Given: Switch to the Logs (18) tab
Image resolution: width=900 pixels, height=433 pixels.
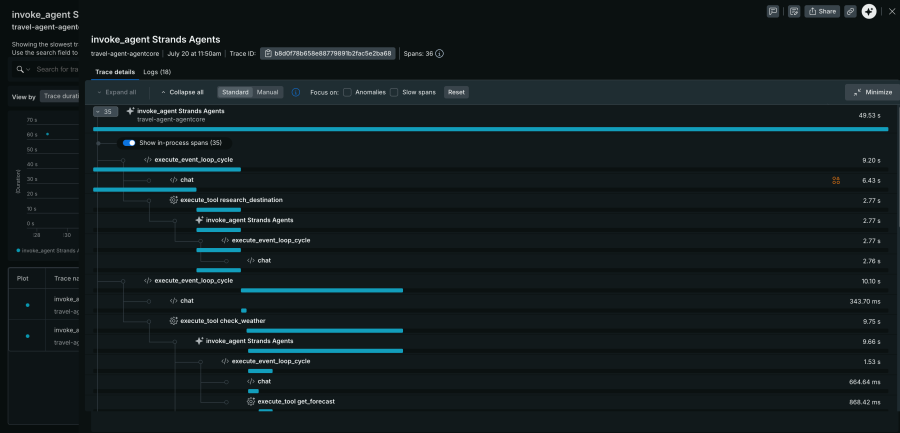Looking at the screenshot, I should (157, 72).
